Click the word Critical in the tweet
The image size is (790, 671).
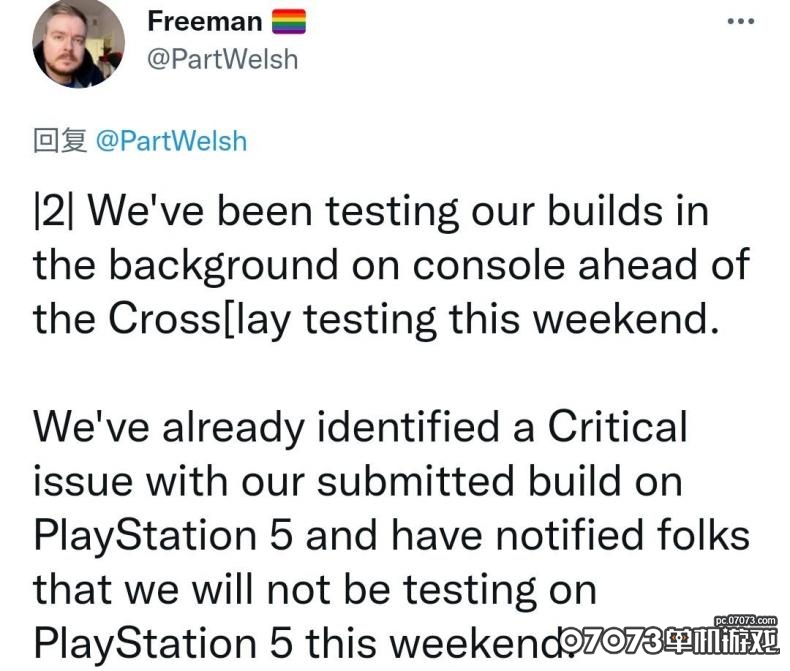[617, 427]
